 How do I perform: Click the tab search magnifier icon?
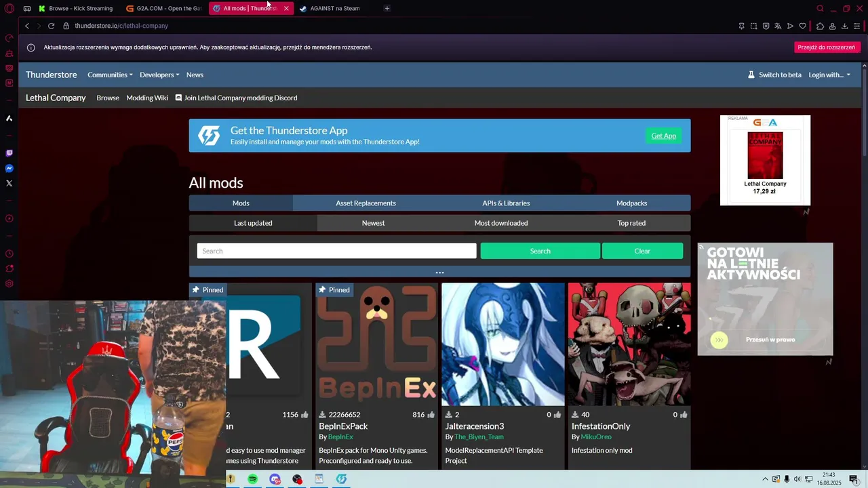pyautogui.click(x=820, y=9)
